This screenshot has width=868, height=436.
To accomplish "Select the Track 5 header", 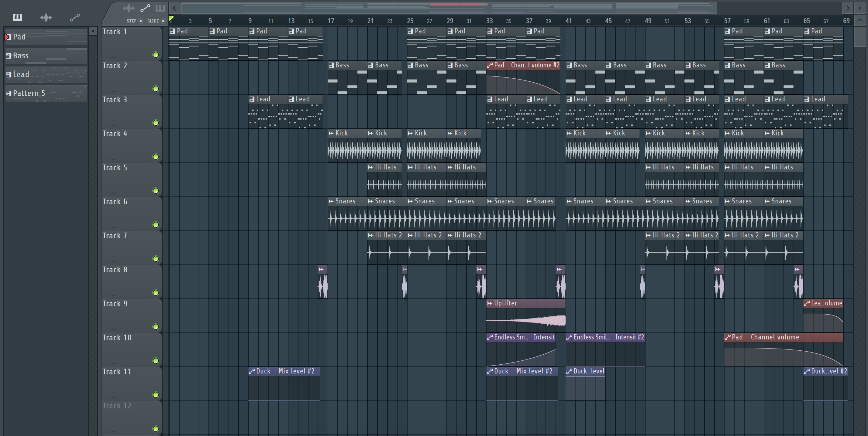I will coord(132,179).
